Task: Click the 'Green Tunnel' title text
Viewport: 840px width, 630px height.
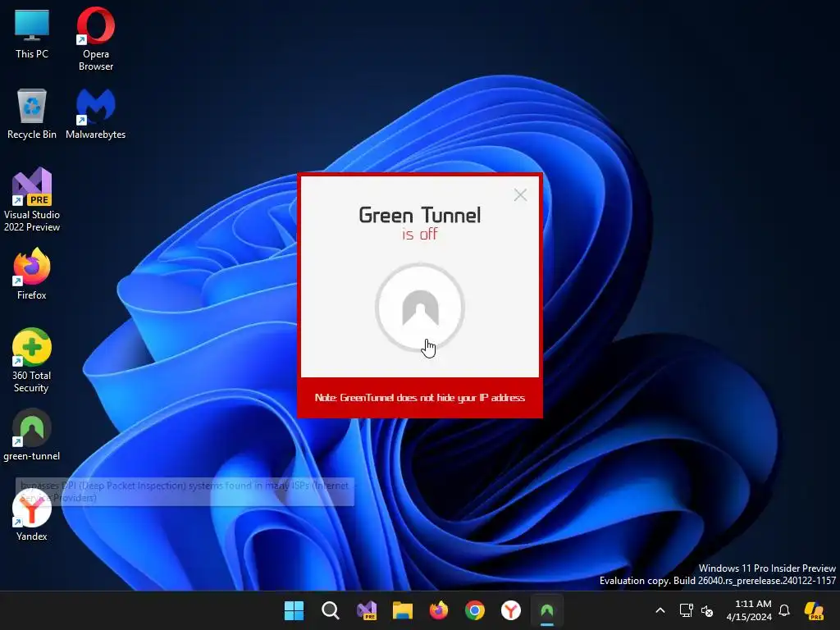Action: [x=419, y=215]
